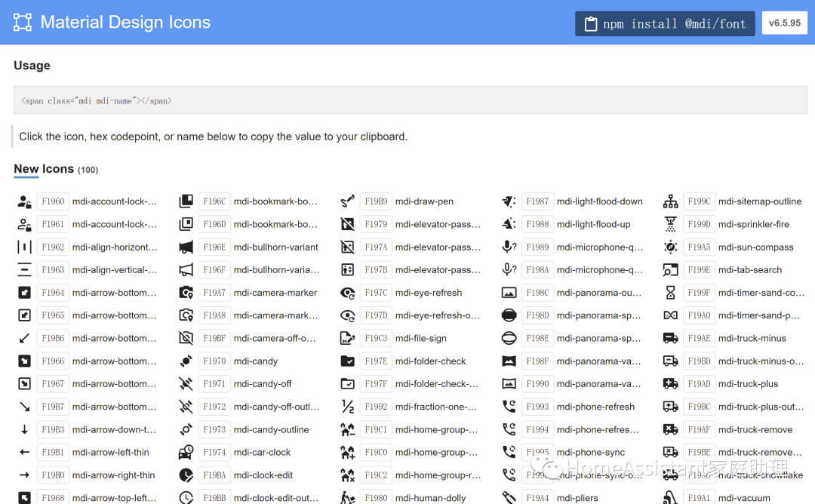Copy the npm install @mdi/font command
Image resolution: width=815 pixels, height=504 pixels.
click(x=665, y=24)
